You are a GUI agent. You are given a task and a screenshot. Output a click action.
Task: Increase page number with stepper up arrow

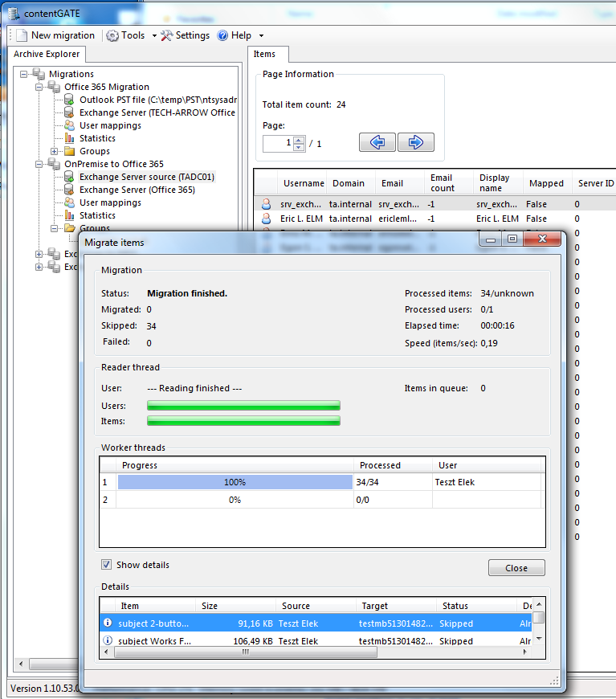click(x=299, y=140)
